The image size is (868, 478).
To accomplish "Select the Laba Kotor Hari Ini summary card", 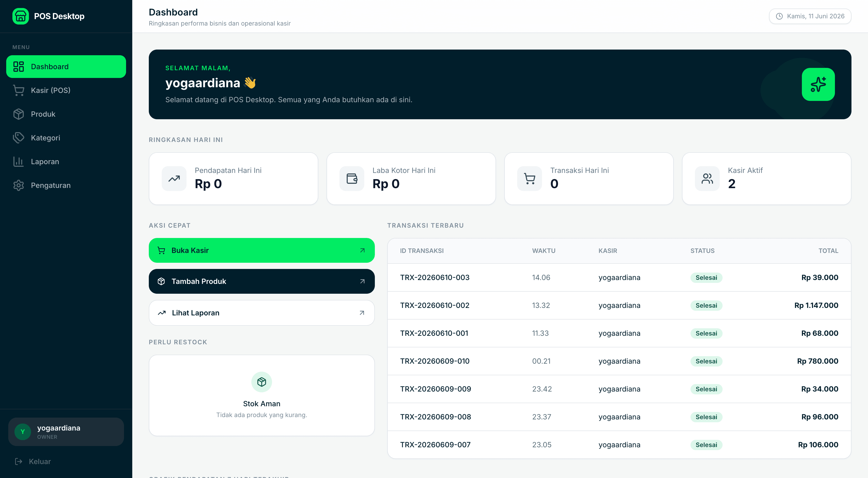I will (411, 178).
